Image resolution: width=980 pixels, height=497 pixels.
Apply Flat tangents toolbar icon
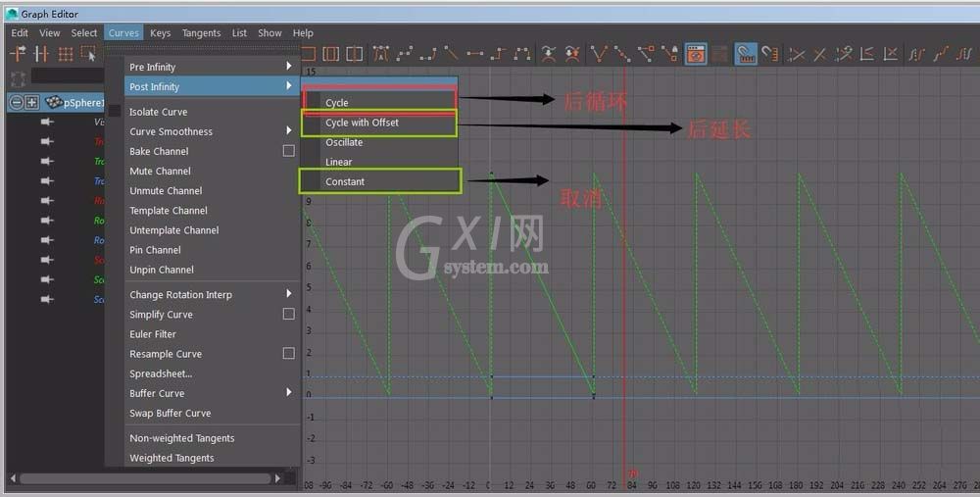click(475, 54)
